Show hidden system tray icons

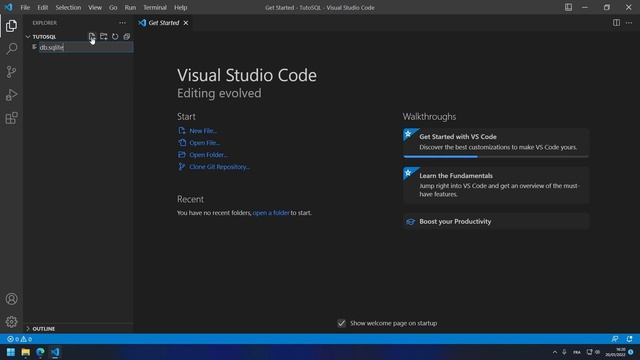pyautogui.click(x=554, y=352)
